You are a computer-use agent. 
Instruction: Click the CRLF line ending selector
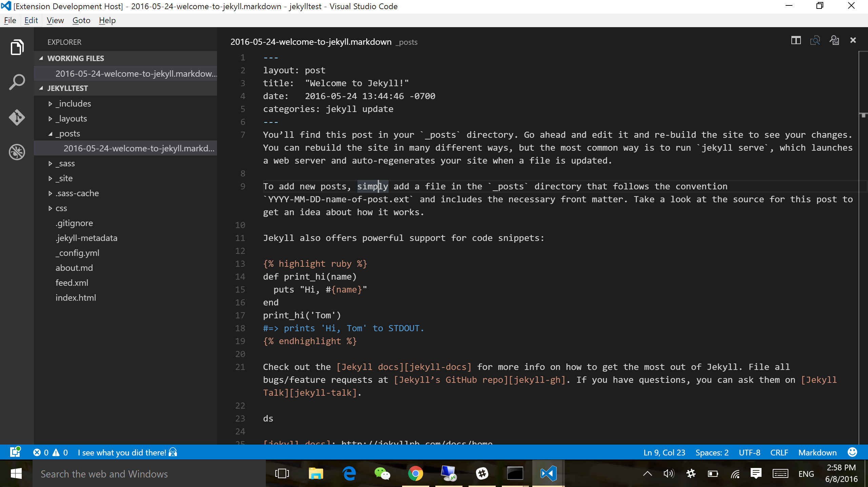click(779, 452)
